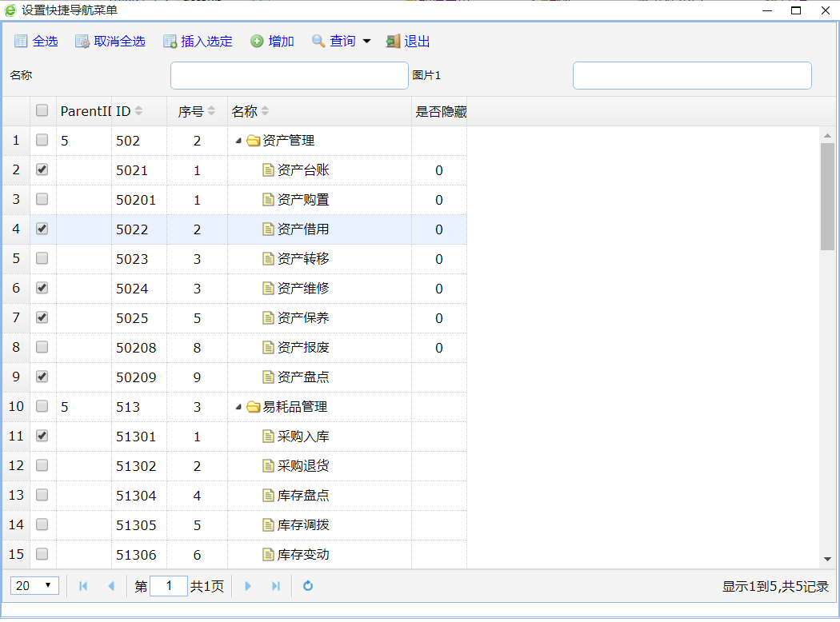Image resolution: width=840 pixels, height=622 pixels.
Task: Click the 资产维修 row name
Action: pos(302,289)
